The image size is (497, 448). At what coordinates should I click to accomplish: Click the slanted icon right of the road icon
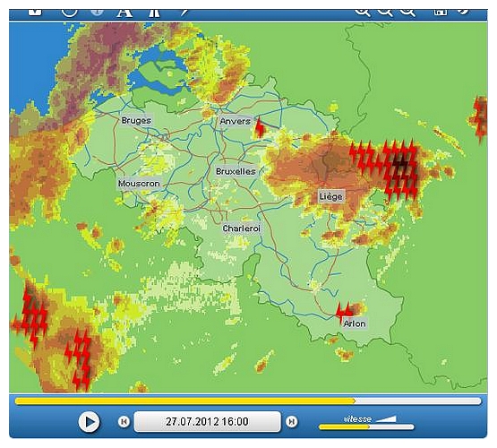[184, 12]
